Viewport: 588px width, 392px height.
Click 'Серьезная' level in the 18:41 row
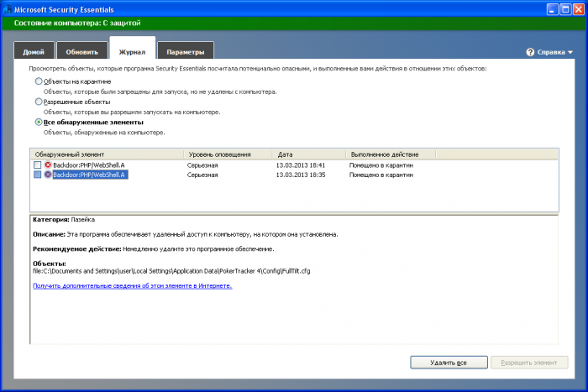tap(202, 165)
